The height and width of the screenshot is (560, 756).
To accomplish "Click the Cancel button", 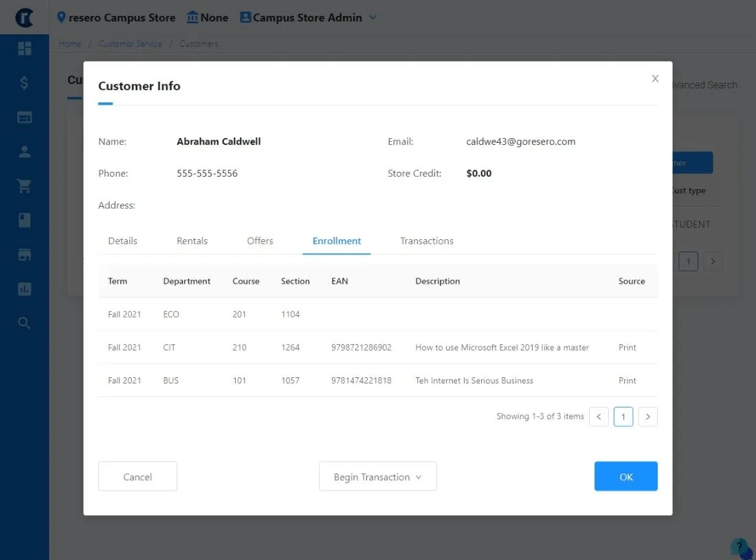I will click(137, 477).
